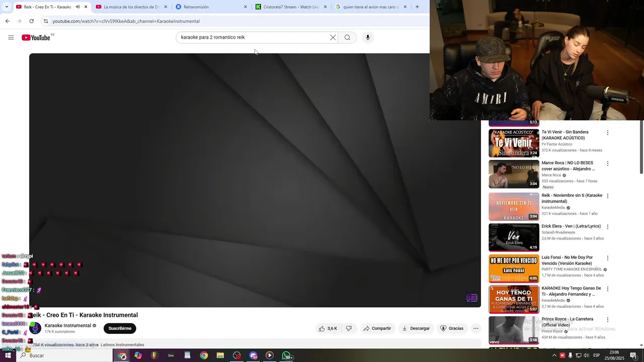Show hidden system tray icons
This screenshot has width=644, height=362.
coord(554,355)
